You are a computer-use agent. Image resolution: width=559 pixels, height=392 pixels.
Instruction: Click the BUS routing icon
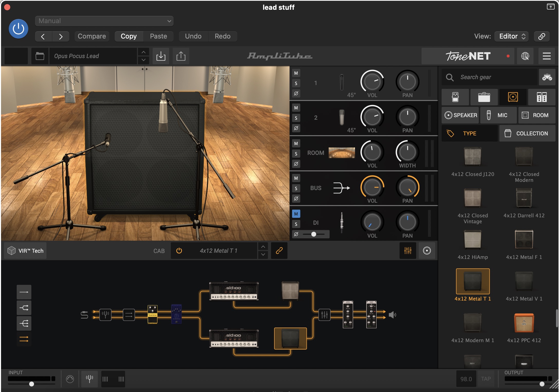pyautogui.click(x=341, y=188)
